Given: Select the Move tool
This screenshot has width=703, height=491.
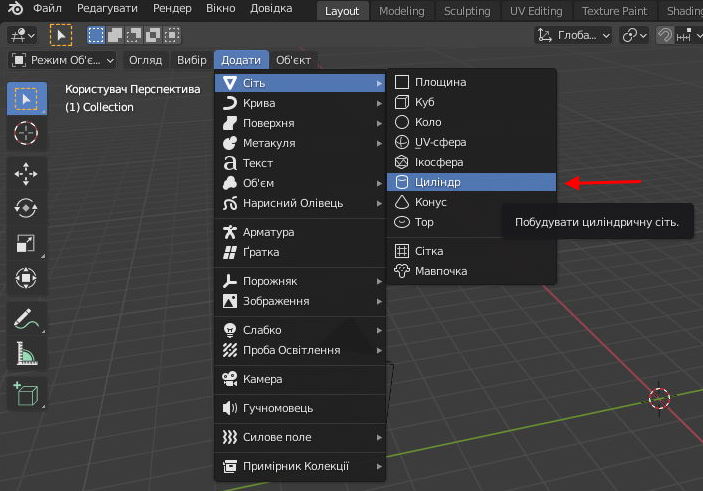Looking at the screenshot, I should [26, 174].
